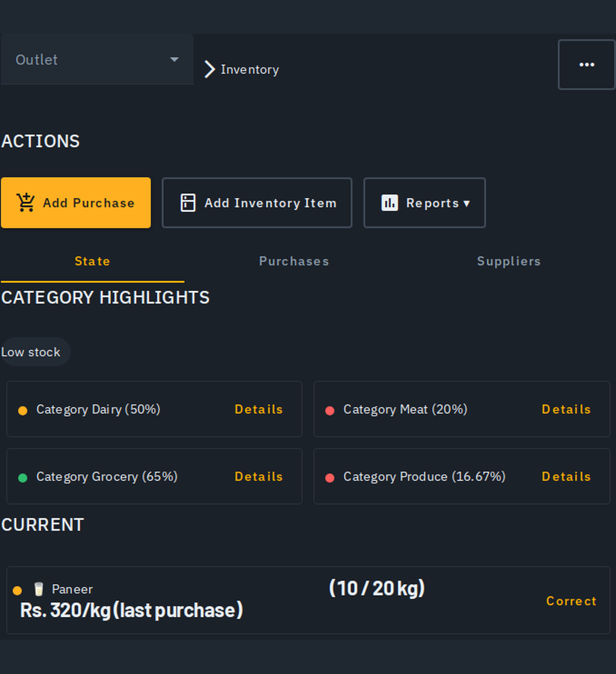616x674 pixels.
Task: Click the "(10 / 20 kg)" stock value
Action: [377, 588]
